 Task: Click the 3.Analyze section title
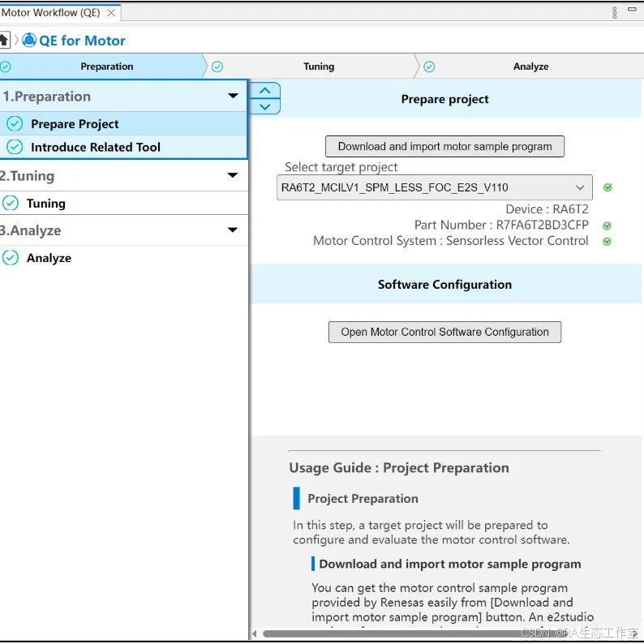(30, 230)
